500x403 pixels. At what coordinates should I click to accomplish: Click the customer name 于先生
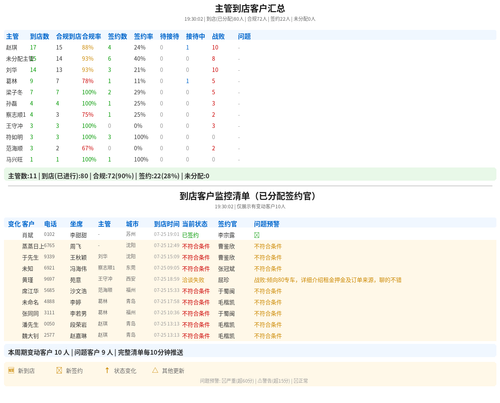tap(30, 258)
